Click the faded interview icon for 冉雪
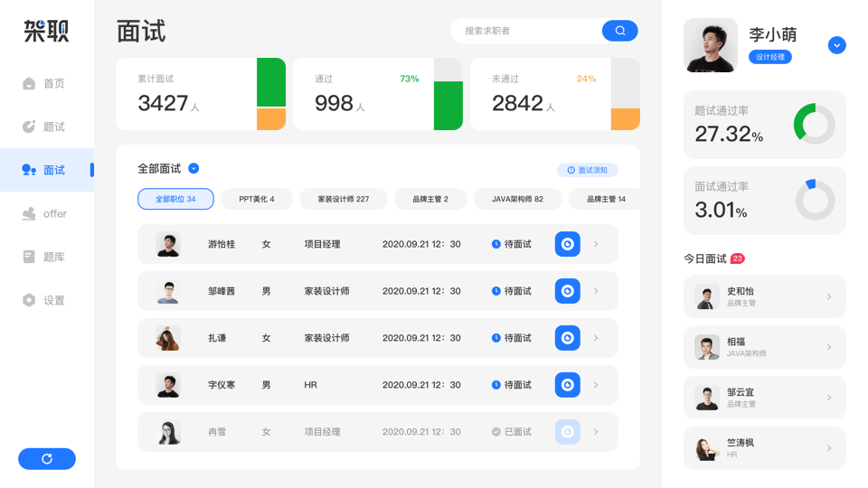The image size is (868, 488). click(x=568, y=432)
